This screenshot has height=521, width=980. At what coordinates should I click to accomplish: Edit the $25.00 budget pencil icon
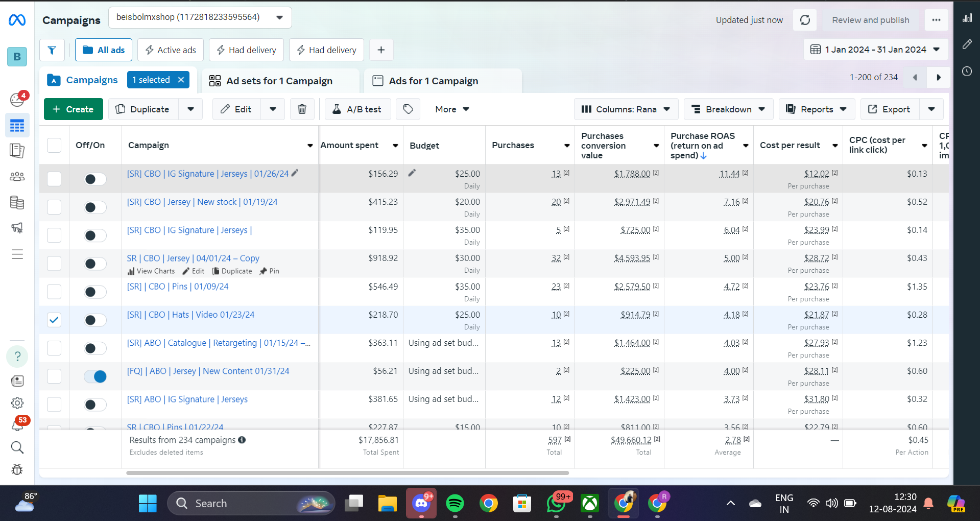pyautogui.click(x=412, y=173)
